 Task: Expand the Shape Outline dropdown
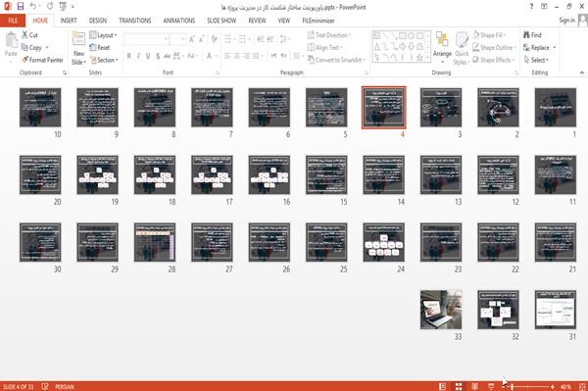pyautogui.click(x=495, y=47)
